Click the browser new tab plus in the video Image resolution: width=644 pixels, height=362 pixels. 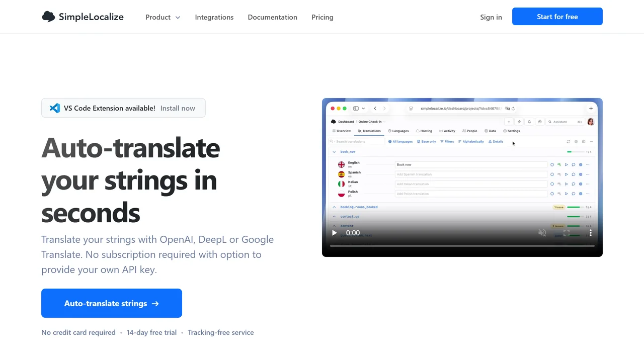[591, 108]
